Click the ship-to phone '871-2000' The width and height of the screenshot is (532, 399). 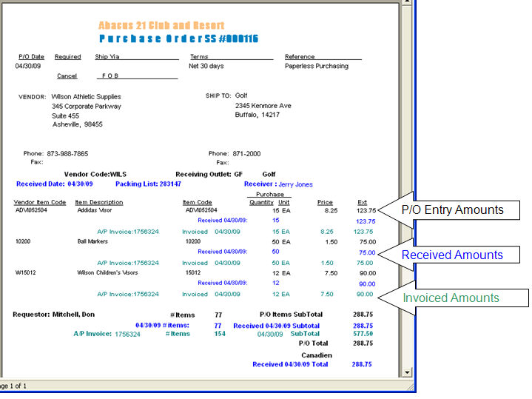(x=246, y=154)
